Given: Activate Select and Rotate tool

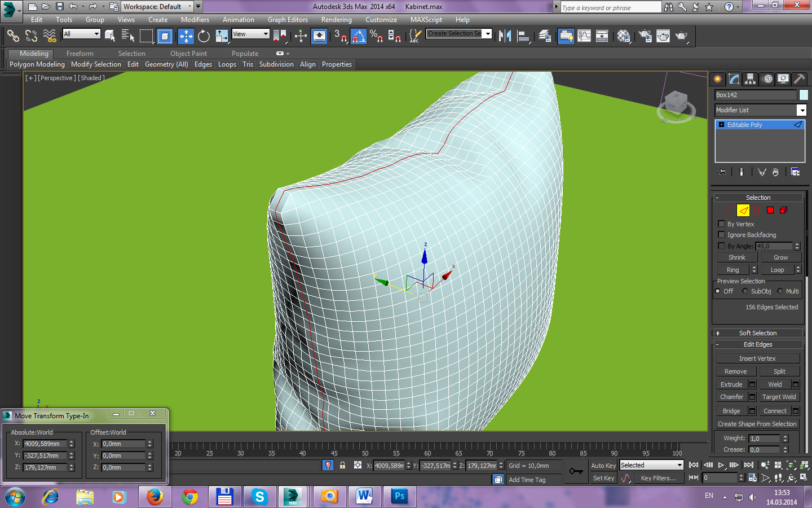Looking at the screenshot, I should (204, 36).
